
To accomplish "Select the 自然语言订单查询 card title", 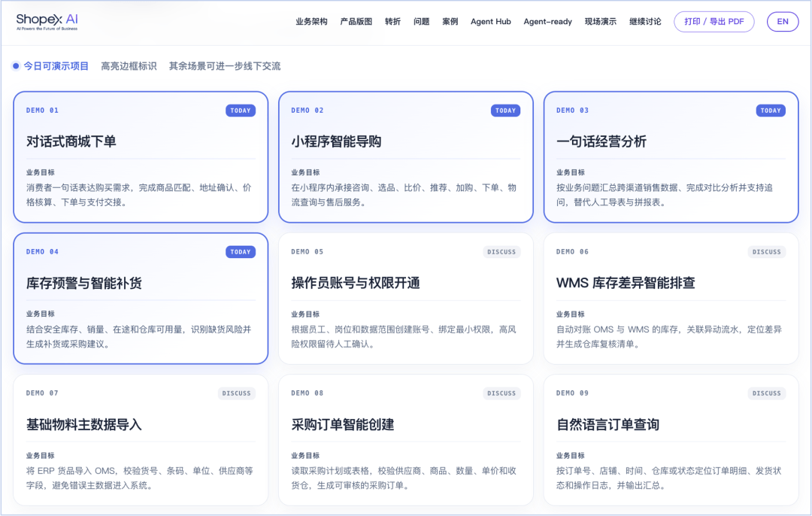I will pos(607,424).
